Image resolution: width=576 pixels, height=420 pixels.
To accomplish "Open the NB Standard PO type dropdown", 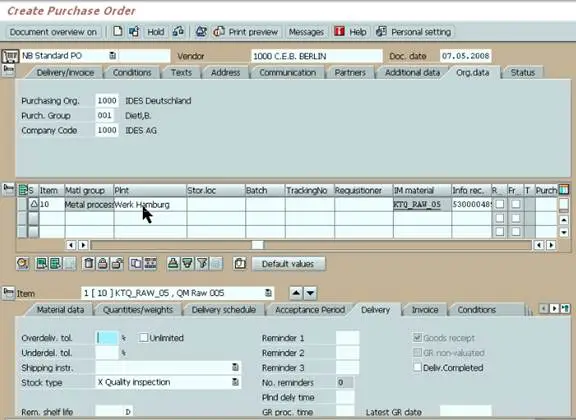I will click(x=112, y=56).
